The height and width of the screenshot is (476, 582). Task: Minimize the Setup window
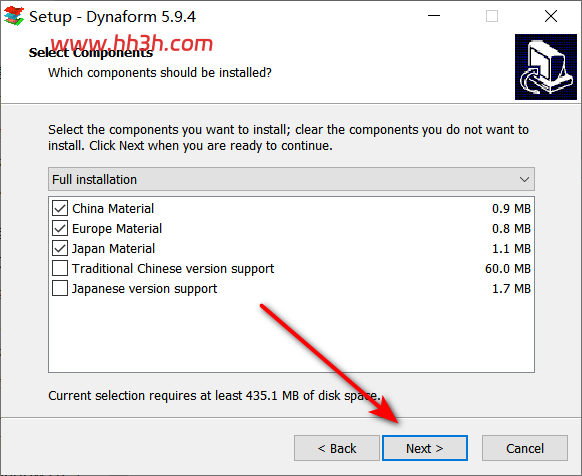434,16
